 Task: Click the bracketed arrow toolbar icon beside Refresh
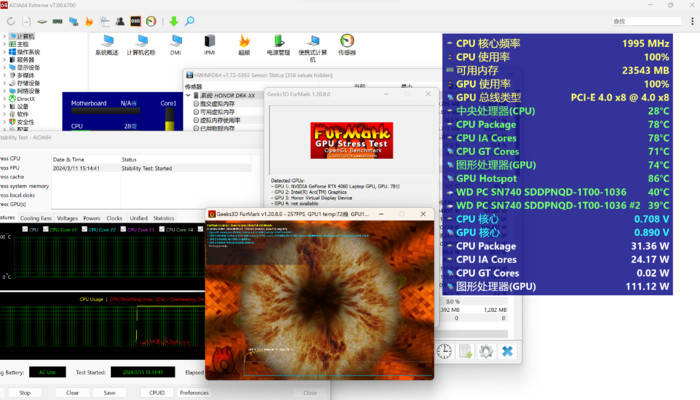pos(27,21)
